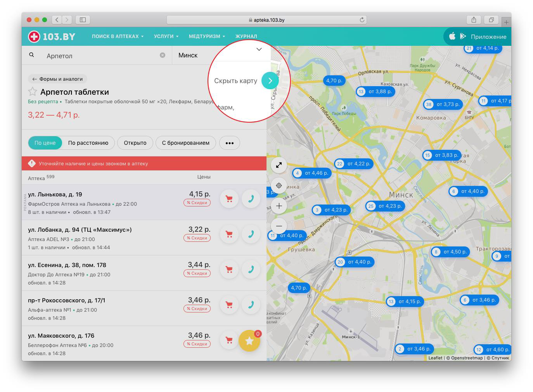Select map marker от 3,73 р.
Image resolution: width=533 pixels, height=392 pixels.
coord(443,104)
